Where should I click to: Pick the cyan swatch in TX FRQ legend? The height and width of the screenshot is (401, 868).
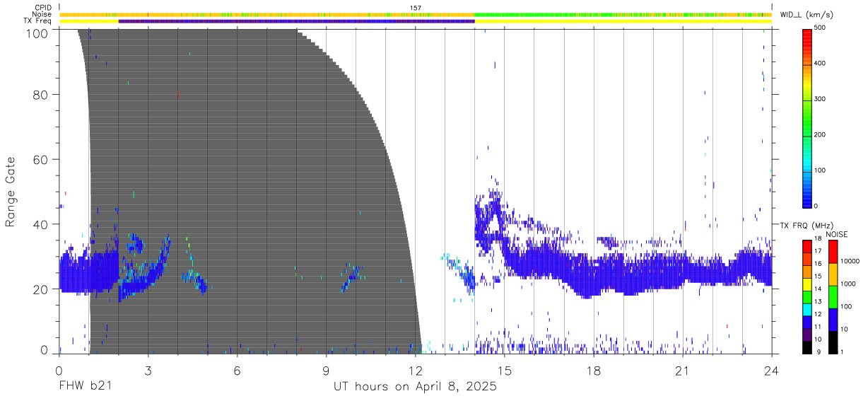coord(807,309)
